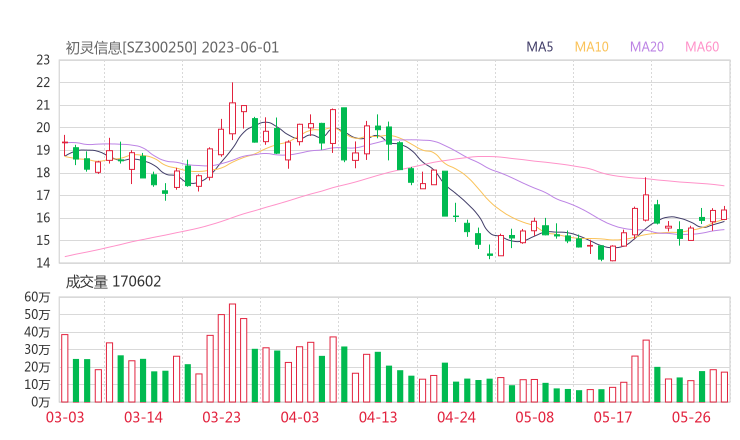Click price axis value 22

[x=43, y=83]
